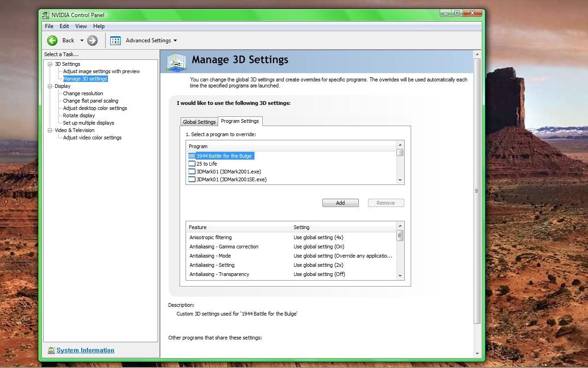The image size is (588, 368).
Task: Collapse the Display tree node
Action: point(50,86)
